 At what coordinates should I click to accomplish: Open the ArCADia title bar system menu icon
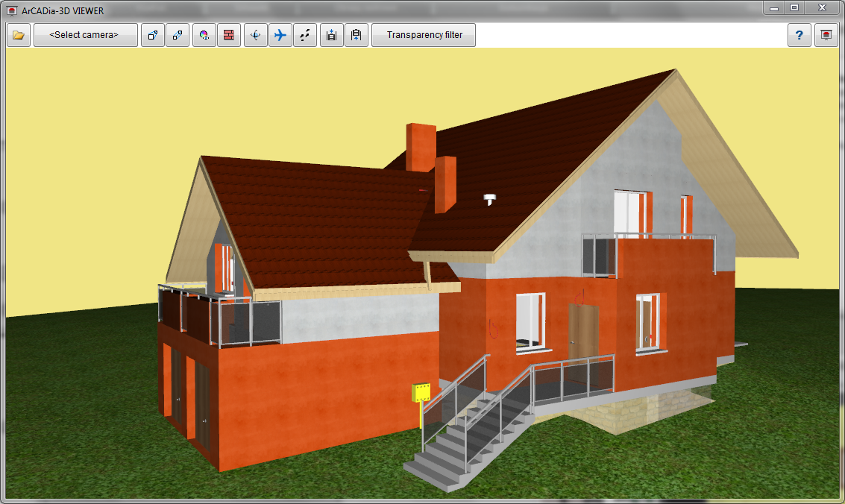click(x=11, y=9)
